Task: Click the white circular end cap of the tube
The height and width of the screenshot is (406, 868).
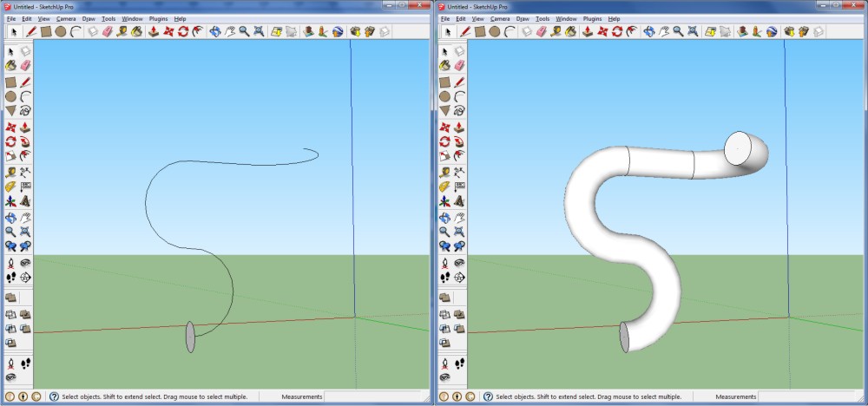Action: [738, 147]
